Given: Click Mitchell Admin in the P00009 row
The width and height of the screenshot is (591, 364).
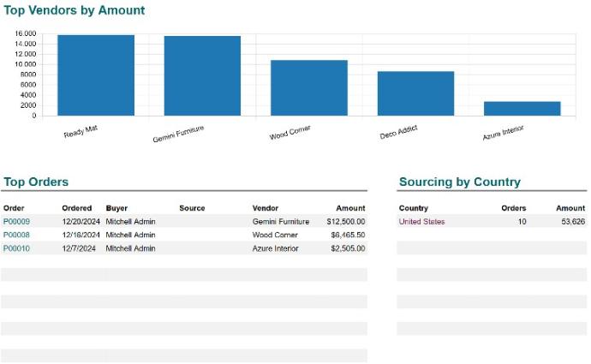Looking at the screenshot, I should tap(130, 222).
